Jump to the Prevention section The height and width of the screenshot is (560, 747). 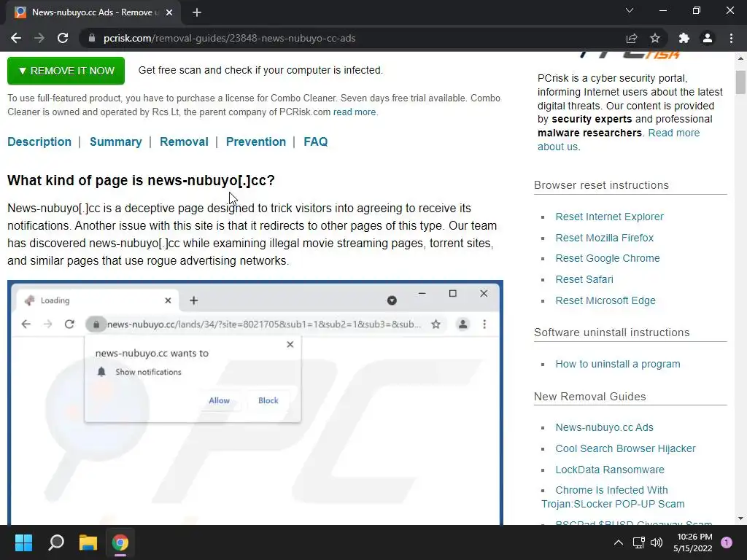coord(256,142)
